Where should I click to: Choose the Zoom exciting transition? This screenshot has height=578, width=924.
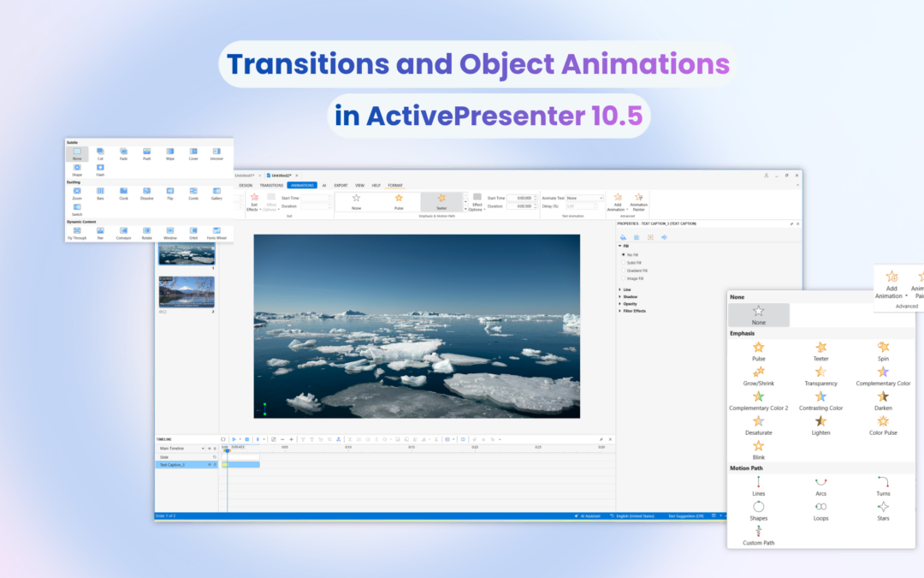[77, 194]
